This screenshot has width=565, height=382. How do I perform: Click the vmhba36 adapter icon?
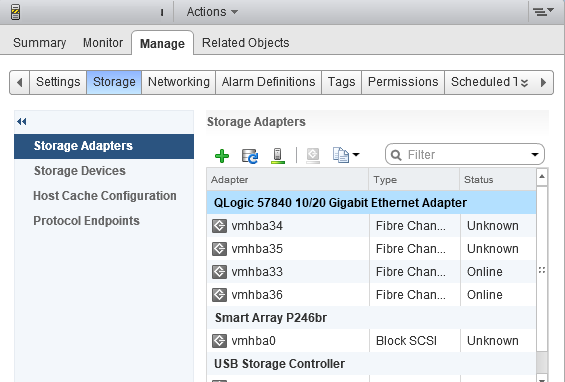tap(219, 295)
